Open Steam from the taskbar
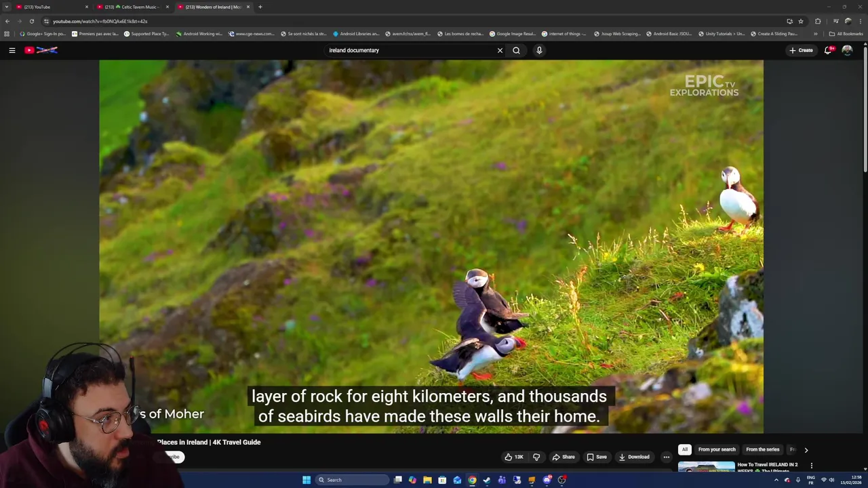 tap(487, 480)
